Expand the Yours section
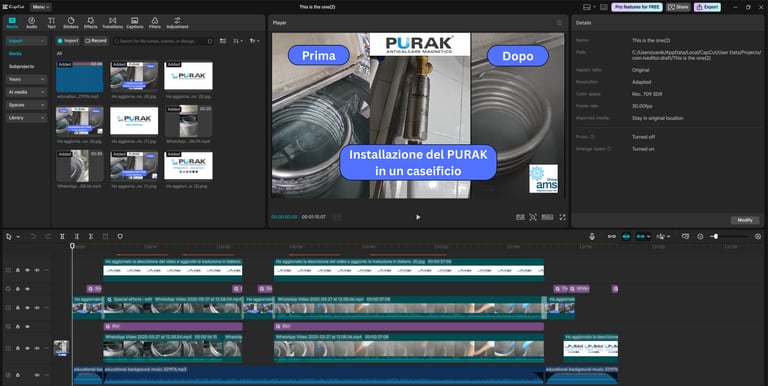 [x=26, y=79]
